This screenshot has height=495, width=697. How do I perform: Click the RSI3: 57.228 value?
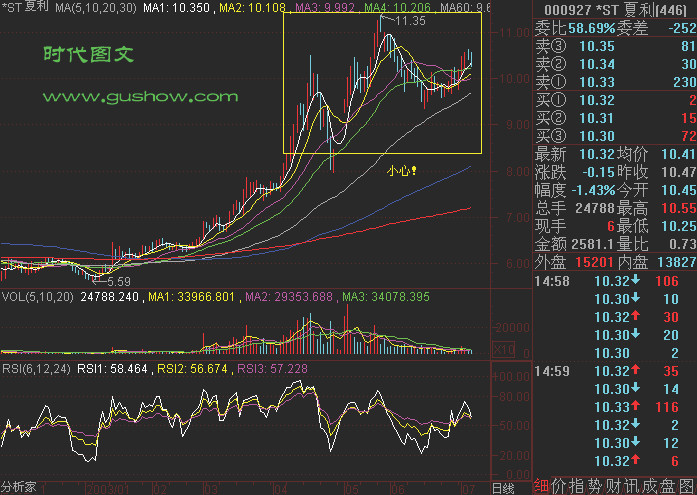tap(272, 369)
